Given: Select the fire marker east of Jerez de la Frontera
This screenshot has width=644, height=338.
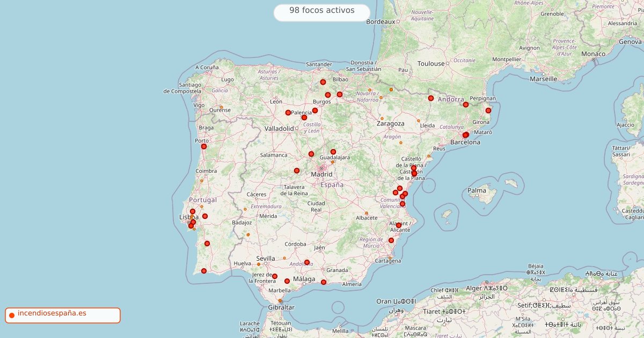Looking at the screenshot, I should point(275,277).
